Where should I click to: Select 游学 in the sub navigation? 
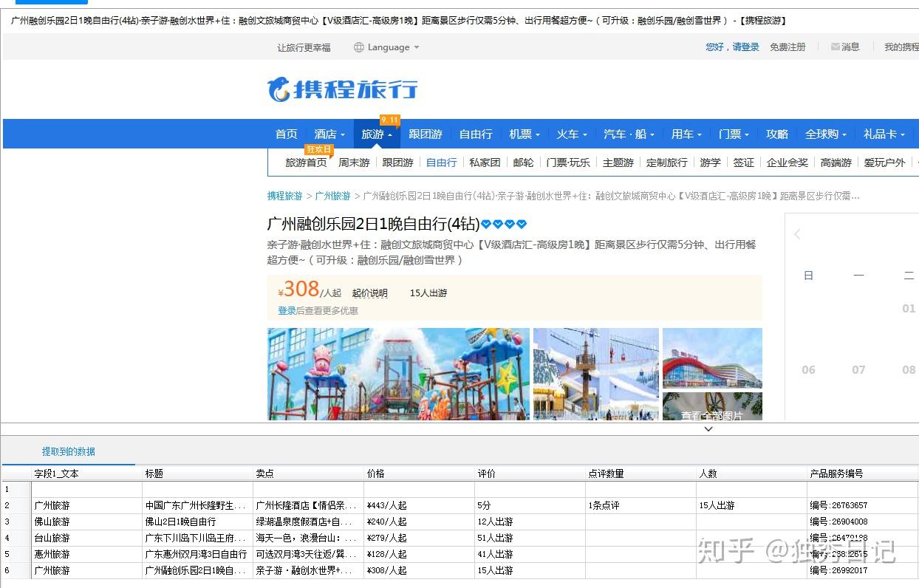(x=710, y=163)
